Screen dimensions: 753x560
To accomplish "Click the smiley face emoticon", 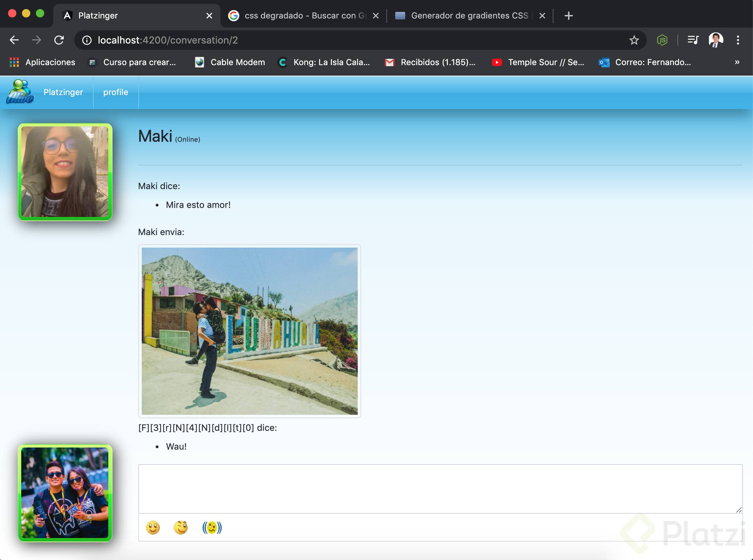I will pos(153,528).
